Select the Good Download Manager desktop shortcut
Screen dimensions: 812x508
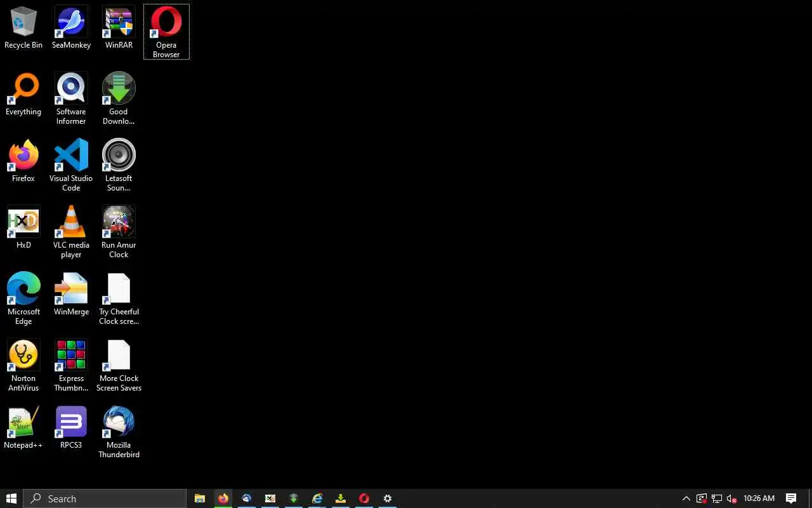(x=119, y=99)
